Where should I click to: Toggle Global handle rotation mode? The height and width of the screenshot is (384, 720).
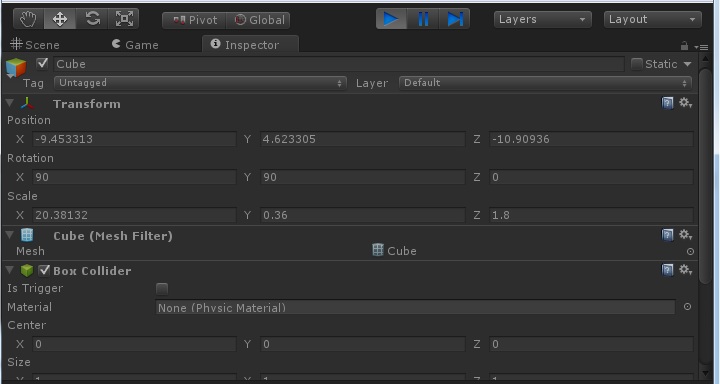[259, 20]
